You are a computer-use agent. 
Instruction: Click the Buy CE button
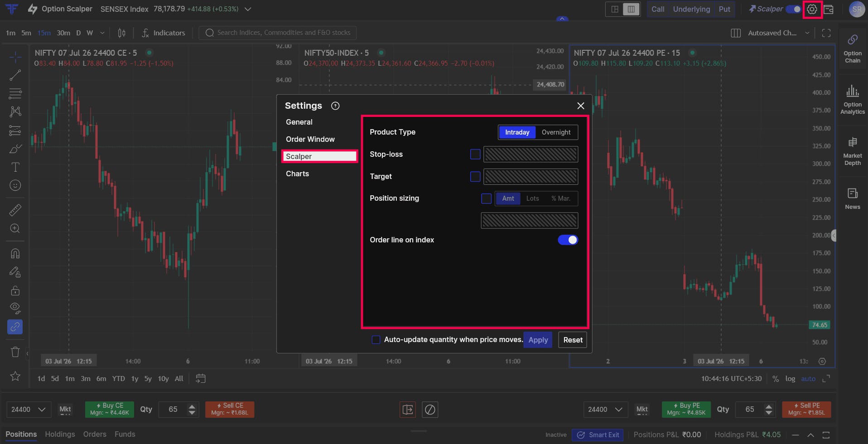pos(109,409)
